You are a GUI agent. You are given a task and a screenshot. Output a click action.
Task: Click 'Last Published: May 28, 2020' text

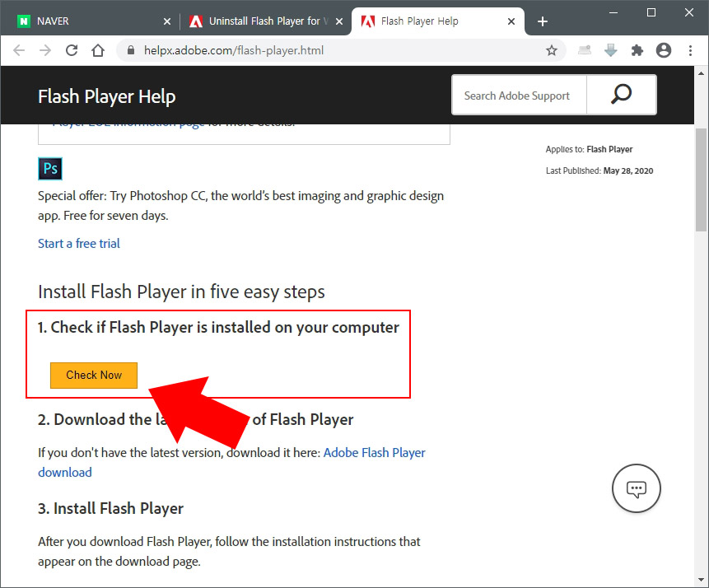click(599, 170)
